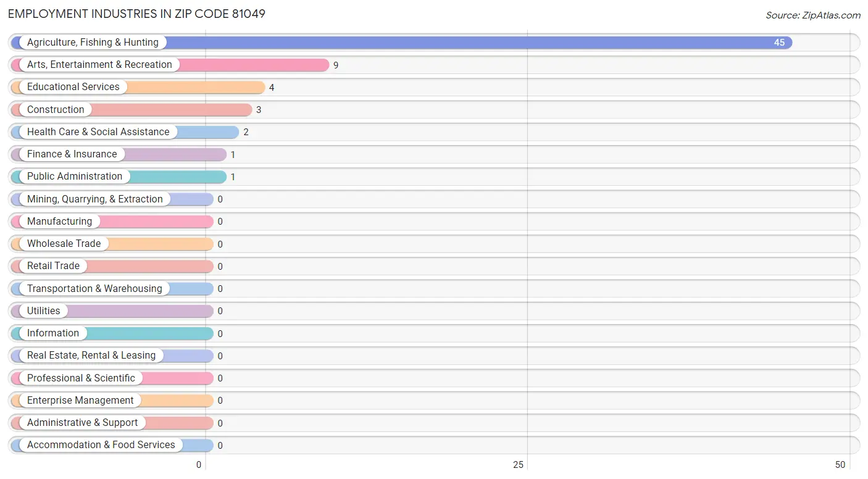Click the Public Administration label
The height and width of the screenshot is (479, 868).
[75, 177]
